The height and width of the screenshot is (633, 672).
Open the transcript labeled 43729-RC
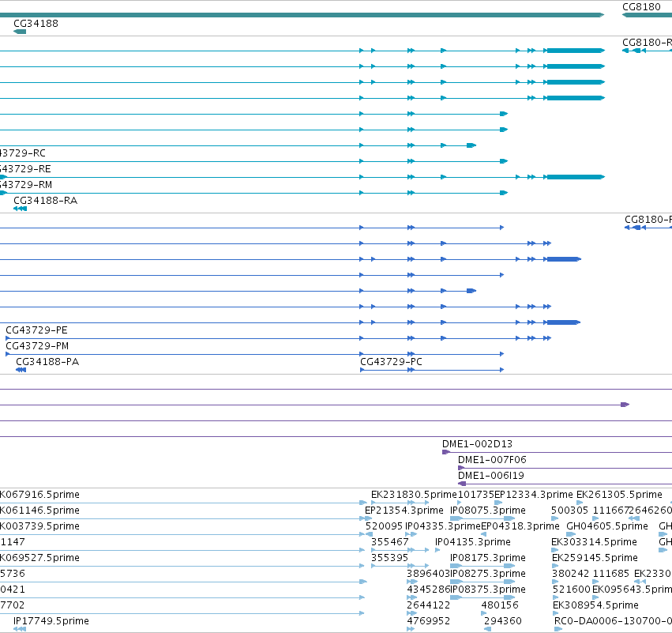point(22,153)
